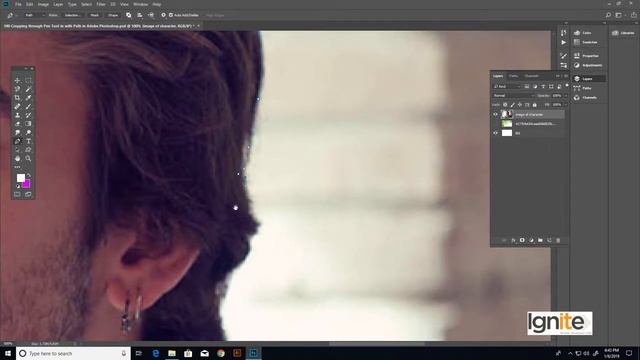Toggle Quick Mask mode
This screenshot has width=640, height=360.
pyautogui.click(x=17, y=194)
